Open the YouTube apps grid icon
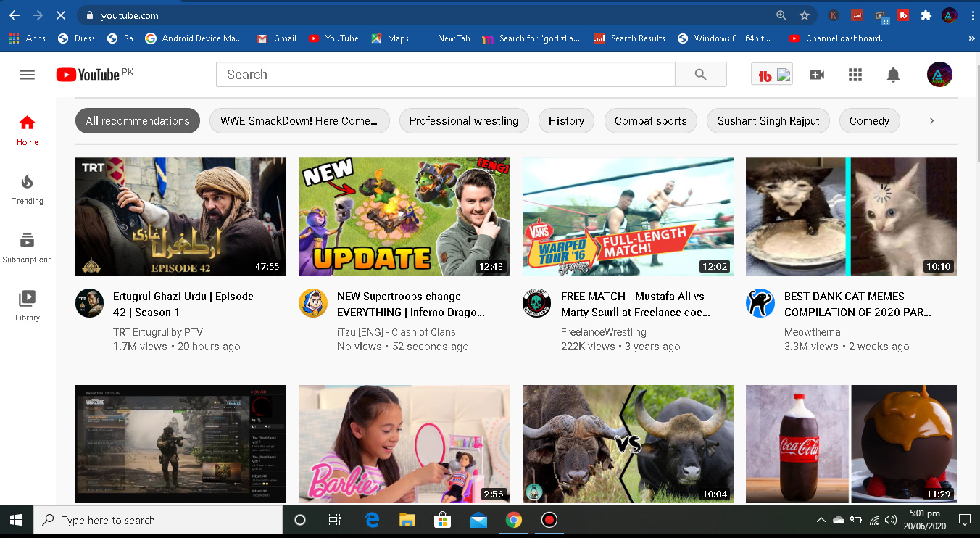Viewport: 980px width, 538px height. tap(855, 75)
